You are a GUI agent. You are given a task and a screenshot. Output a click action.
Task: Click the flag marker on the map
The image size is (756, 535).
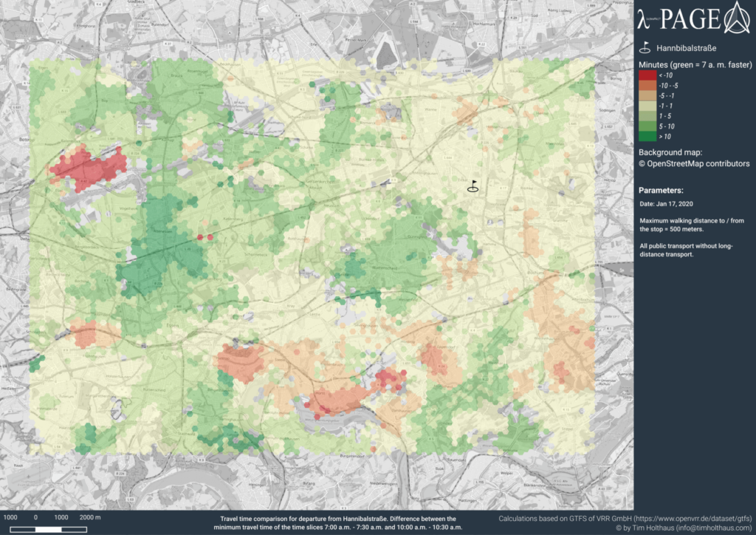coord(472,185)
